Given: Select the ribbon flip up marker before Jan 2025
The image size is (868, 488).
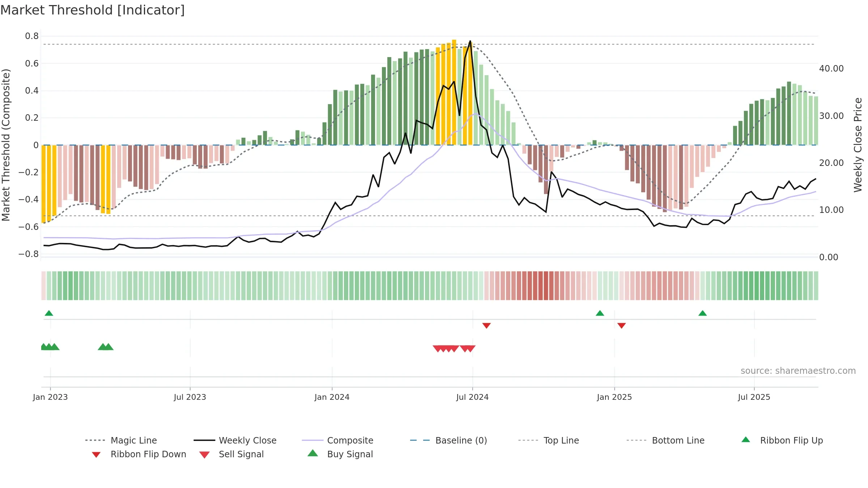Looking at the screenshot, I should click(x=600, y=313).
